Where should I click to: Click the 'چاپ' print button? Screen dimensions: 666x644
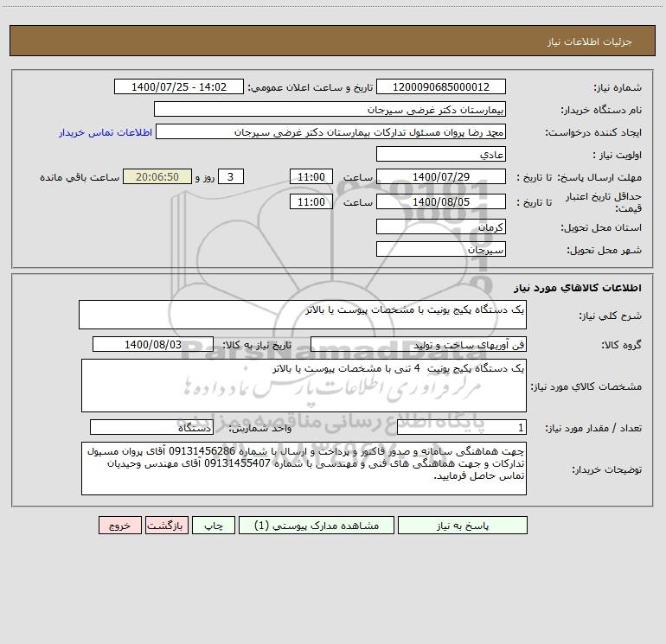point(214,526)
